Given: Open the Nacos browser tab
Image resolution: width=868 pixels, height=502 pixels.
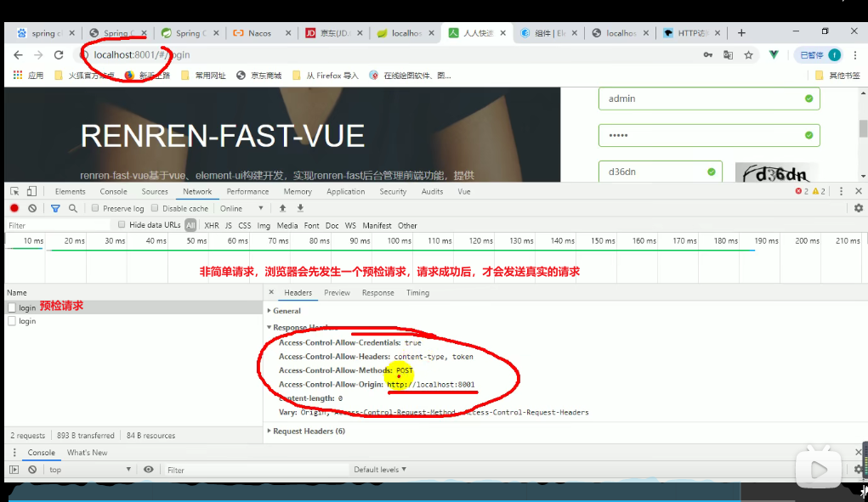Looking at the screenshot, I should pyautogui.click(x=262, y=33).
